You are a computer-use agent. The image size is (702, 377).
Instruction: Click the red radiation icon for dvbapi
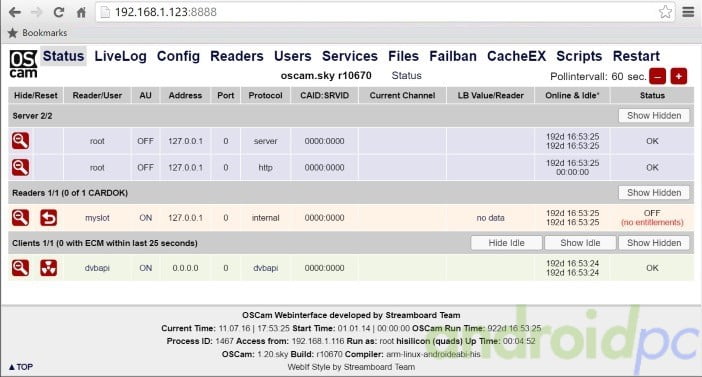(x=48, y=268)
